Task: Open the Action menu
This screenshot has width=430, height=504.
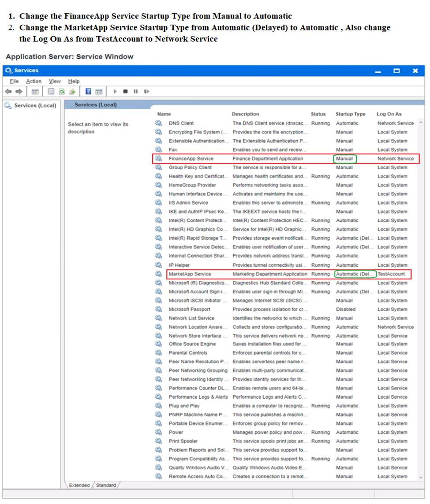Action: click(x=34, y=81)
